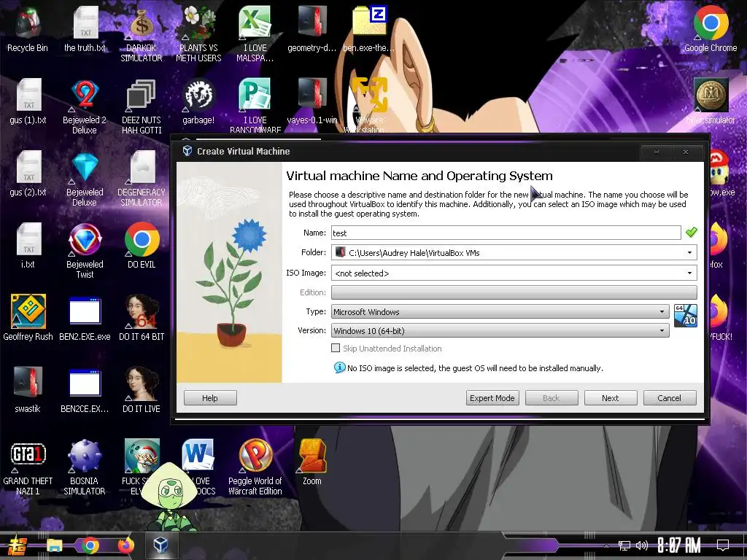Open the DO IT 64 BIT shortcut

142,318
